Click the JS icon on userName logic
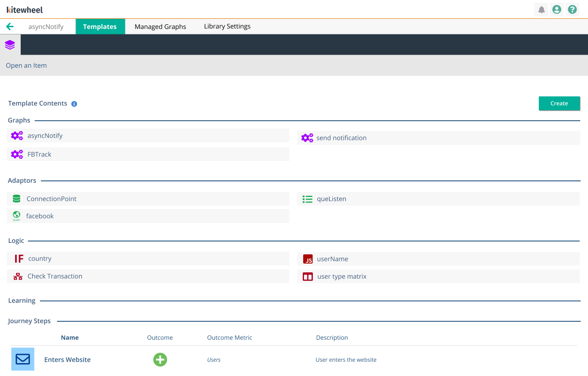The image size is (588, 376). click(308, 259)
